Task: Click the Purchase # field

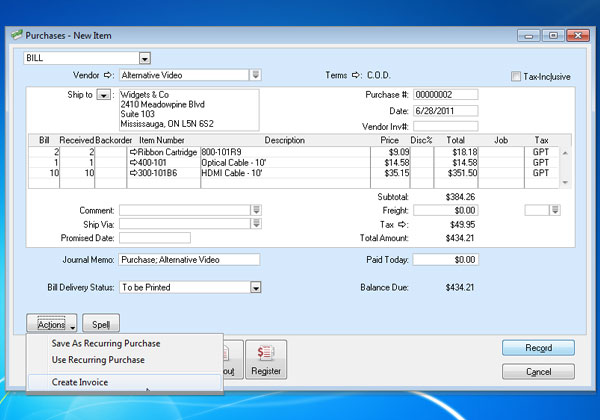Action: pos(446,94)
